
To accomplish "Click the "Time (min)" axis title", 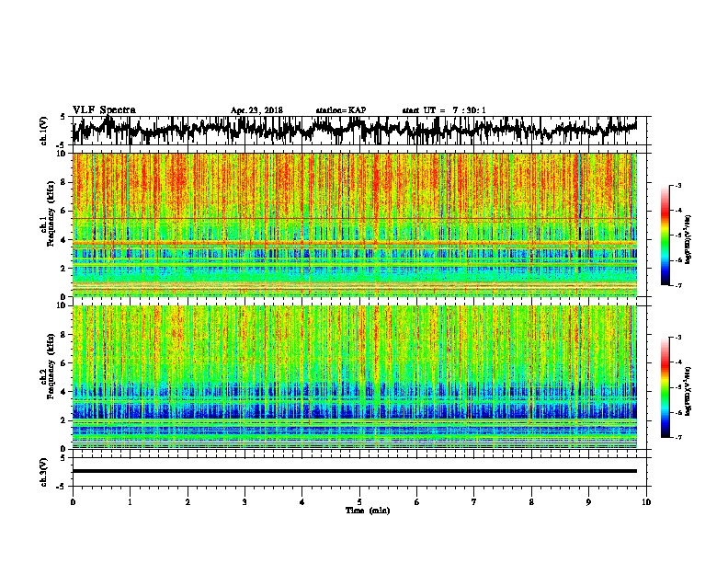I will [x=368, y=511].
